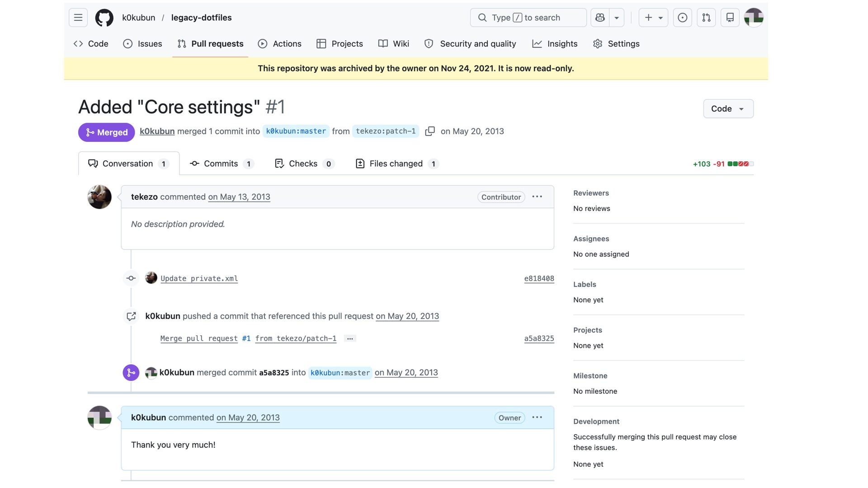Switch to the Files changed tab
The width and height of the screenshot is (868, 488).
(x=396, y=164)
